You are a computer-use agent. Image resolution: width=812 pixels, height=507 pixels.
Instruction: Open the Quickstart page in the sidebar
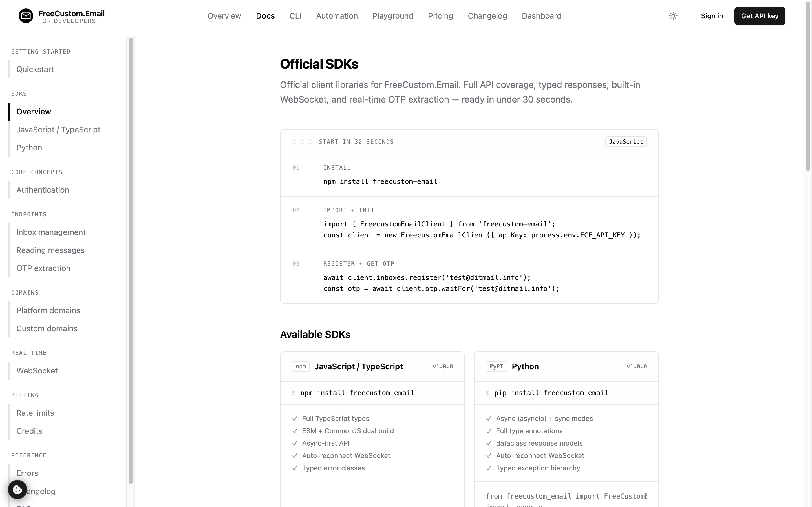tap(35, 69)
